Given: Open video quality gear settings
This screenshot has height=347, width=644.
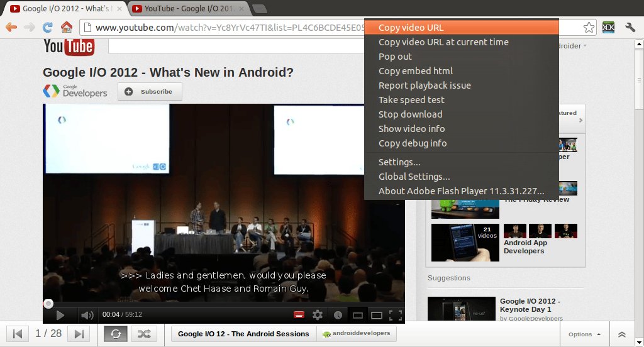Looking at the screenshot, I should 318,315.
